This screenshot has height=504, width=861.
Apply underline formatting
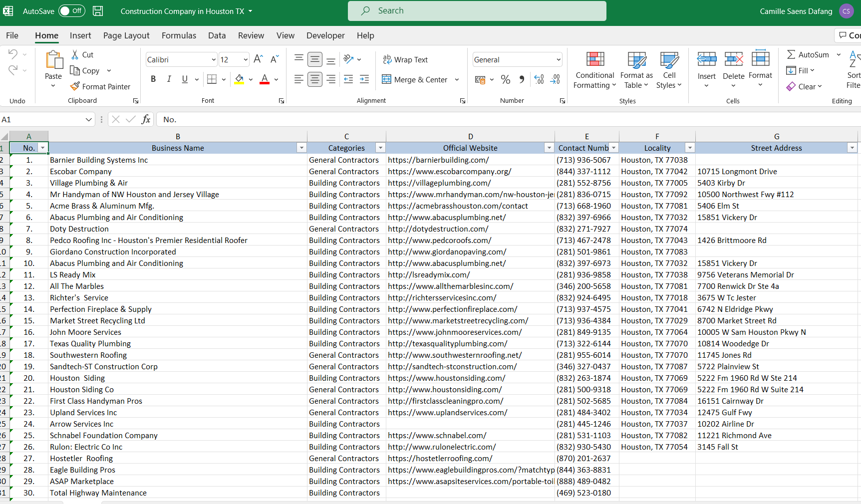185,79
